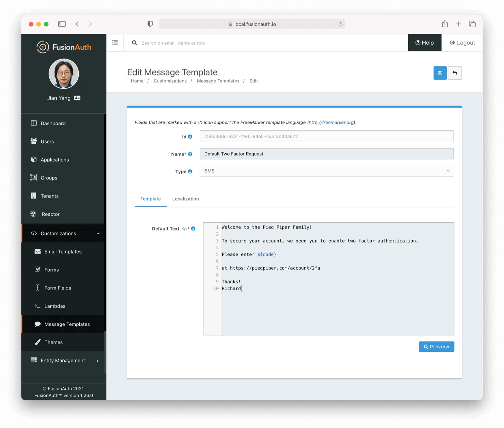This screenshot has width=504, height=428.
Task: Click the FusionAuth logo
Action: coord(64,47)
